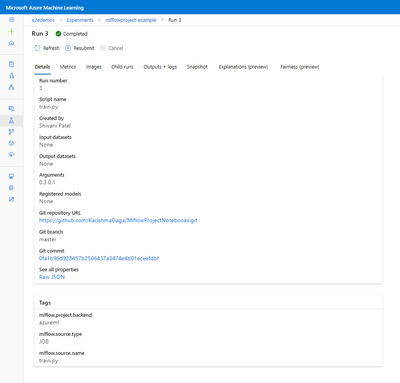Click the 'master' Git branch value
Screen dimensions: 400x383
pos(48,239)
